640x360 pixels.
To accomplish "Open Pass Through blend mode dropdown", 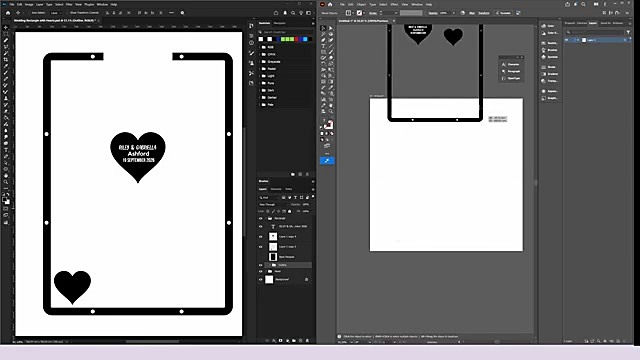I will (273, 204).
